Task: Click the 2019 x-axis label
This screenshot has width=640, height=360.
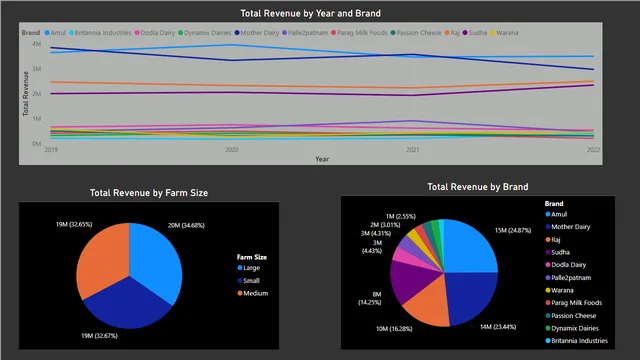Action: coord(51,150)
